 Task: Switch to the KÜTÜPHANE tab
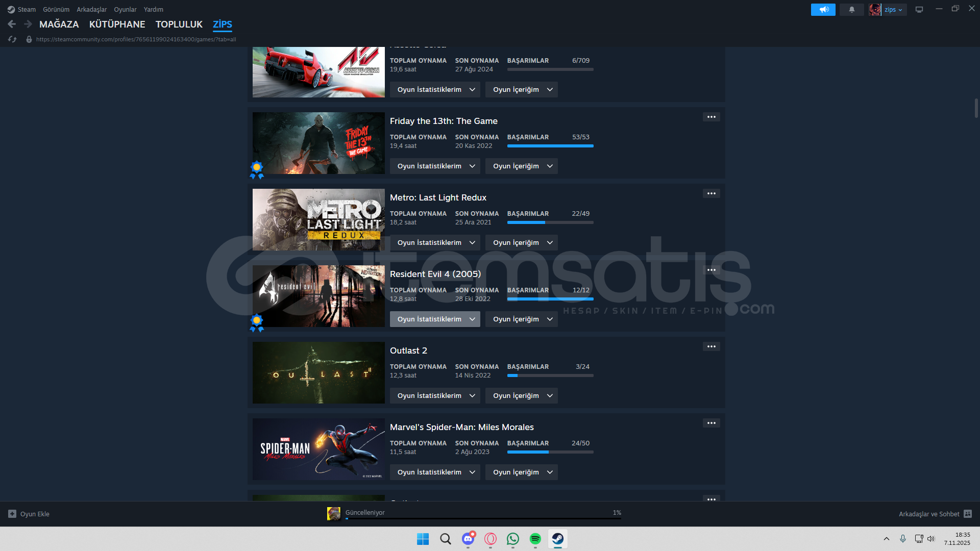(x=117, y=24)
